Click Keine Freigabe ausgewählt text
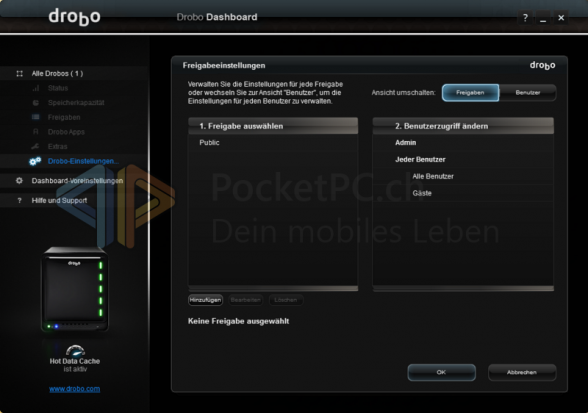 point(238,321)
